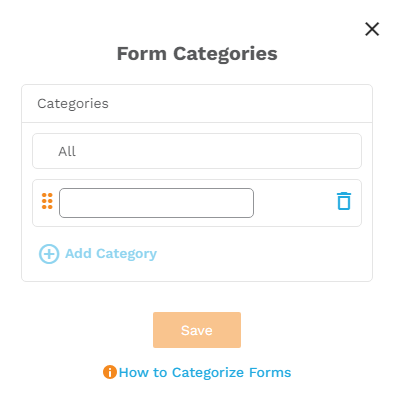Click the Form Categories title
The width and height of the screenshot is (394, 406).
tap(197, 54)
